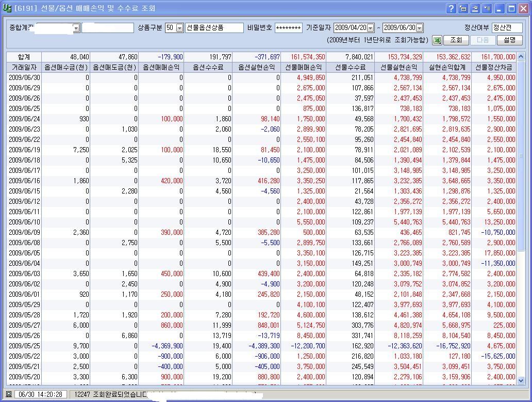Viewport: 532px width, 402px height.
Task: Click the 비밀번호 password field
Action: [x=288, y=28]
